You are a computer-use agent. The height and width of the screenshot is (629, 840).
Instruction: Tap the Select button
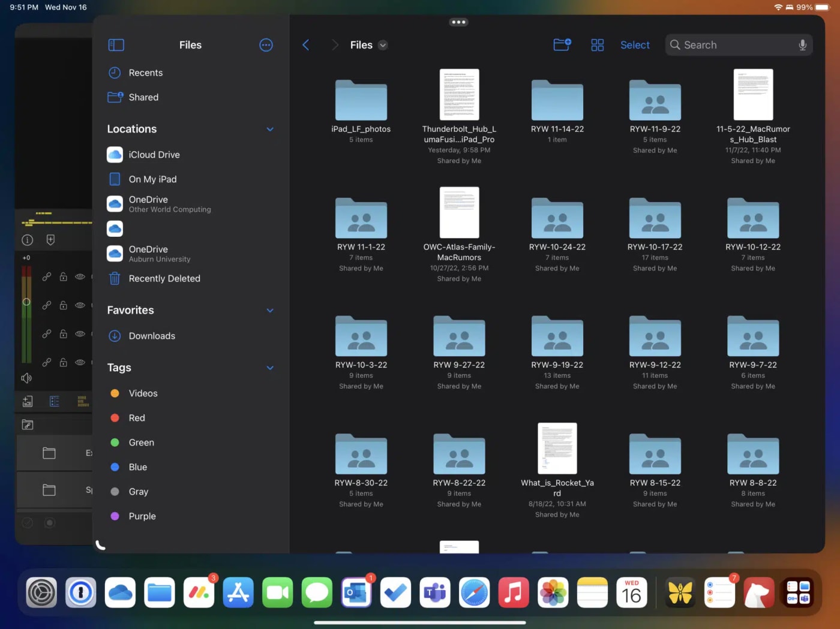[635, 44]
